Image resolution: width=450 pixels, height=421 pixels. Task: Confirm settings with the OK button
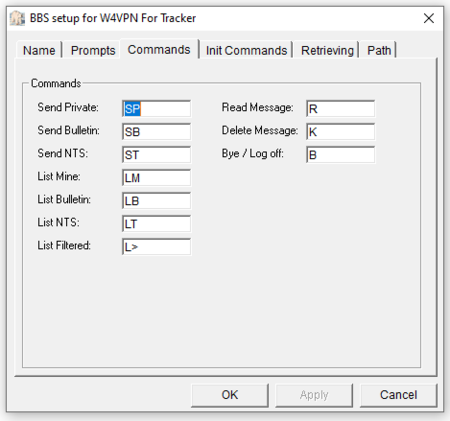[230, 395]
